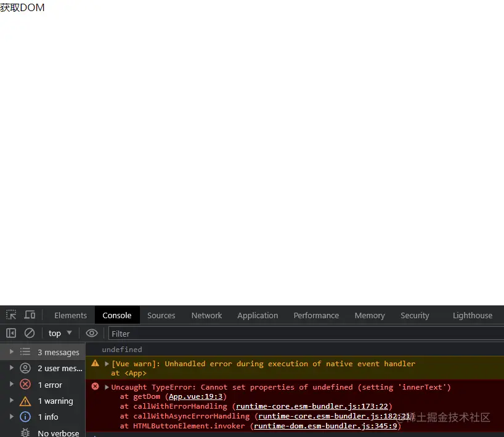Screen dimensions: 504x437
Task: Open the Memory tab
Action: pyautogui.click(x=370, y=315)
